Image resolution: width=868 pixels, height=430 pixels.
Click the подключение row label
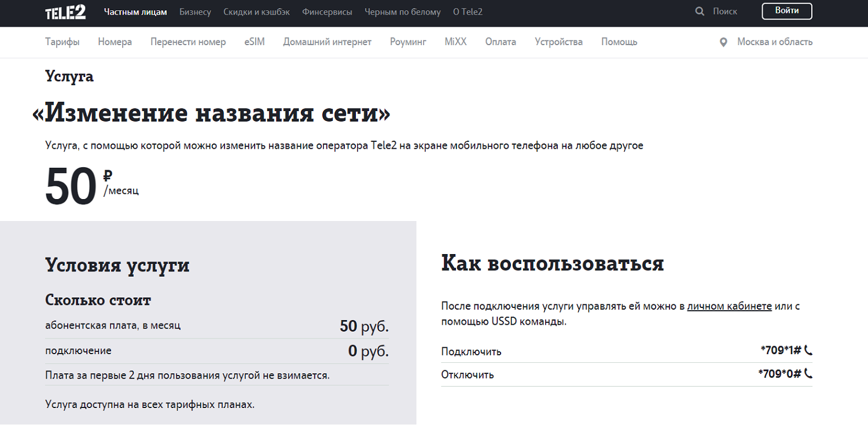pyautogui.click(x=78, y=351)
